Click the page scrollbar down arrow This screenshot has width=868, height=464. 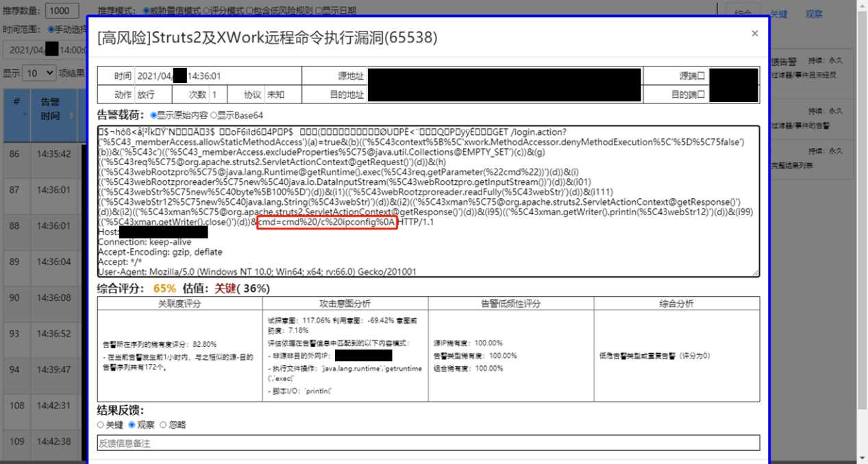pos(862,458)
